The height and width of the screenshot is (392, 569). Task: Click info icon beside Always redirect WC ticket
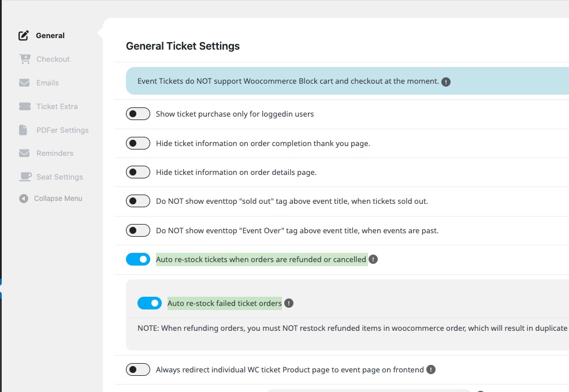[431, 369]
